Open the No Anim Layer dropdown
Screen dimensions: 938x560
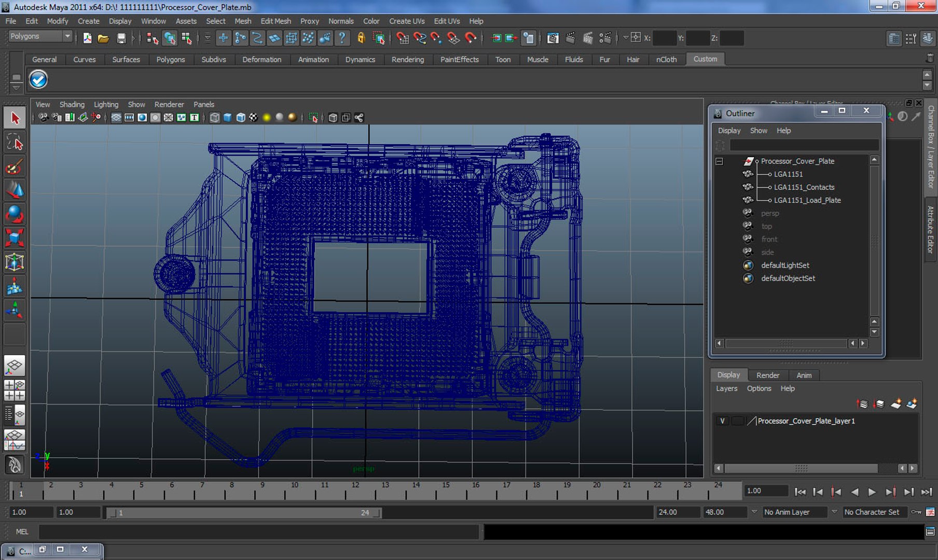coord(795,512)
